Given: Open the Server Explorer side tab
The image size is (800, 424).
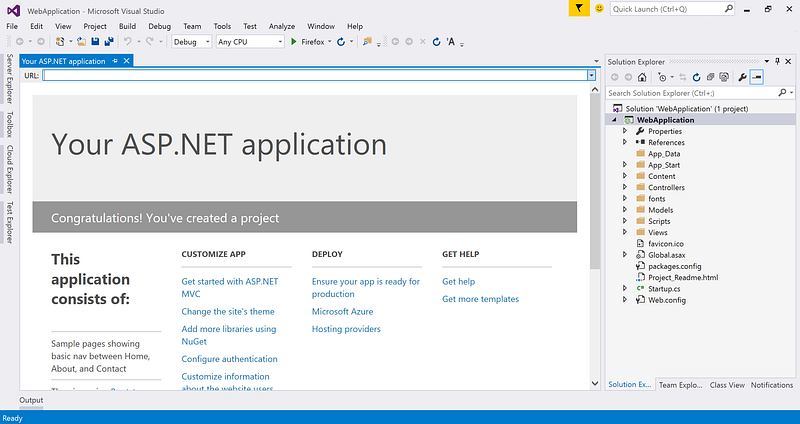Looking at the screenshot, I should (x=9, y=79).
